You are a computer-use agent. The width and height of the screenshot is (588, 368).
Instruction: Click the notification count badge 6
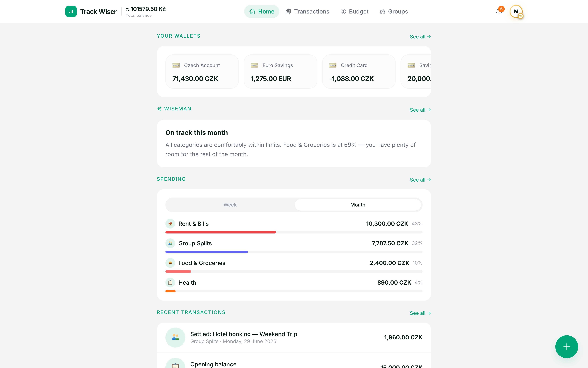pyautogui.click(x=501, y=9)
